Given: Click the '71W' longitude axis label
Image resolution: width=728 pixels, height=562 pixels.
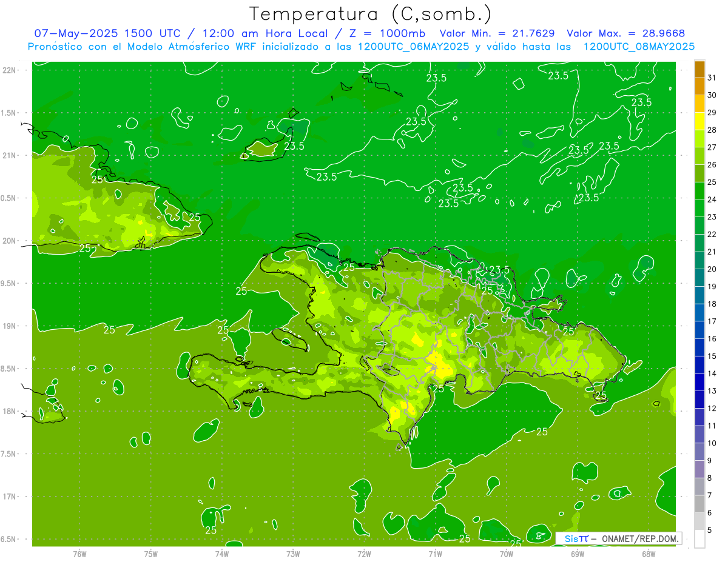Looking at the screenshot, I should coord(435,554).
